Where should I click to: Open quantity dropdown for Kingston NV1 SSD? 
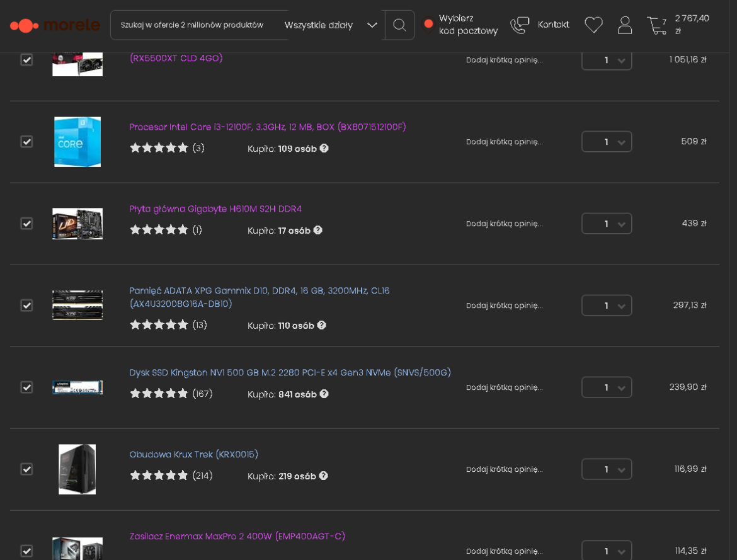pyautogui.click(x=607, y=387)
